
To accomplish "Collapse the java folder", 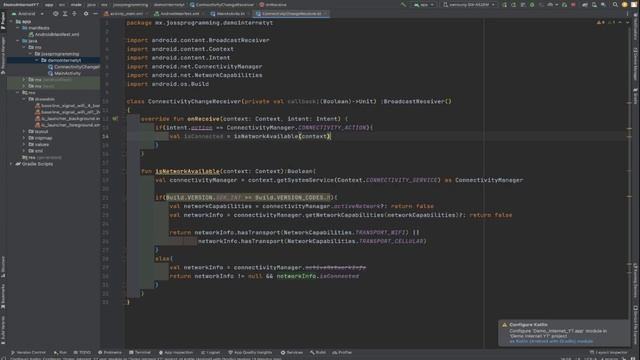I will click(18, 41).
